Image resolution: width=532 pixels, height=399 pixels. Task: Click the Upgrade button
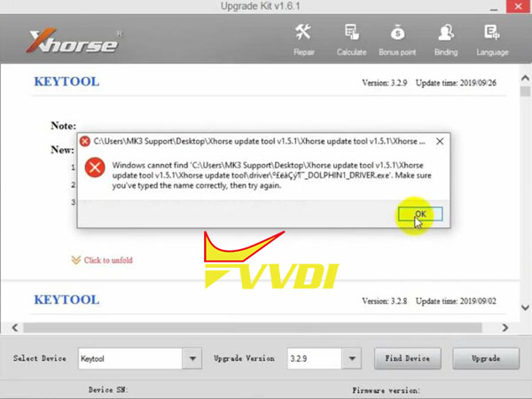tap(486, 358)
